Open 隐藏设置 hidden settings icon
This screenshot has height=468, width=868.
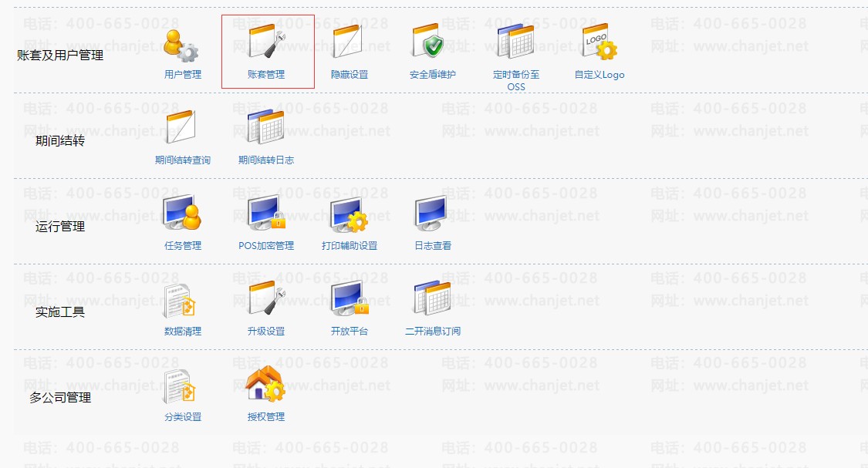[x=349, y=42]
